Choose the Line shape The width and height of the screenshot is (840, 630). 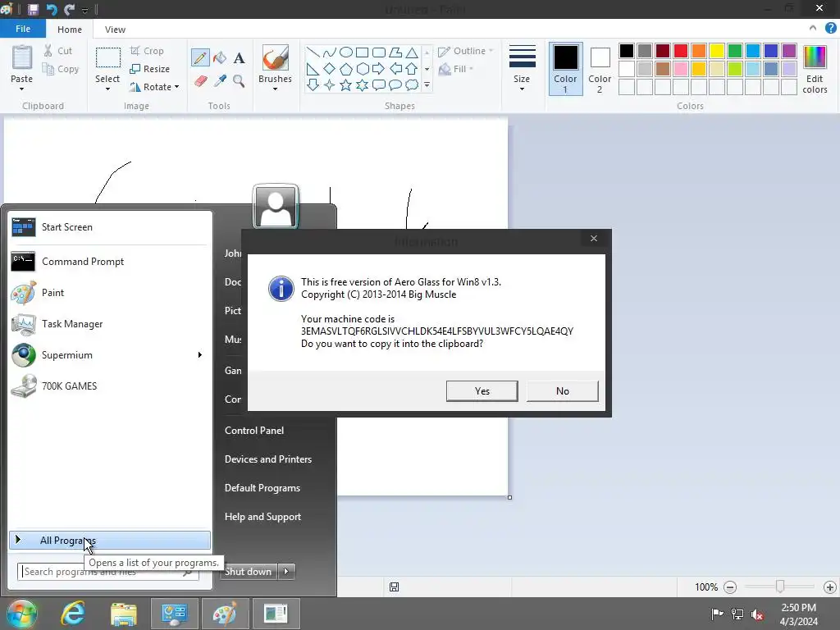click(313, 52)
